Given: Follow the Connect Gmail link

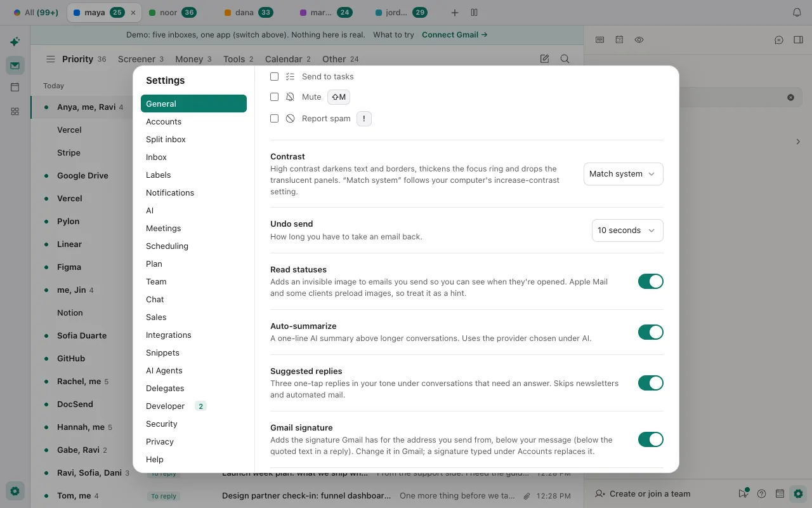Looking at the screenshot, I should coord(455,35).
